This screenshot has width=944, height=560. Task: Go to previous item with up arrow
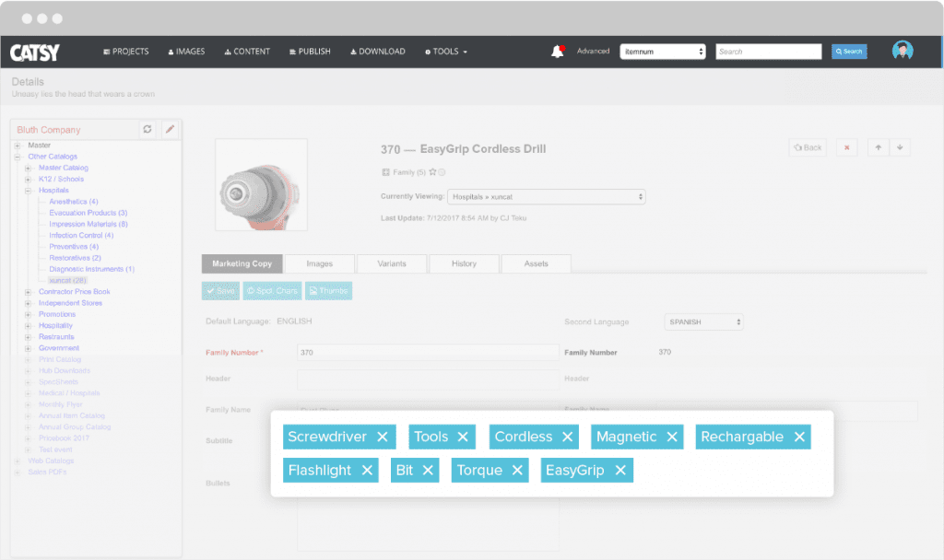(x=879, y=147)
